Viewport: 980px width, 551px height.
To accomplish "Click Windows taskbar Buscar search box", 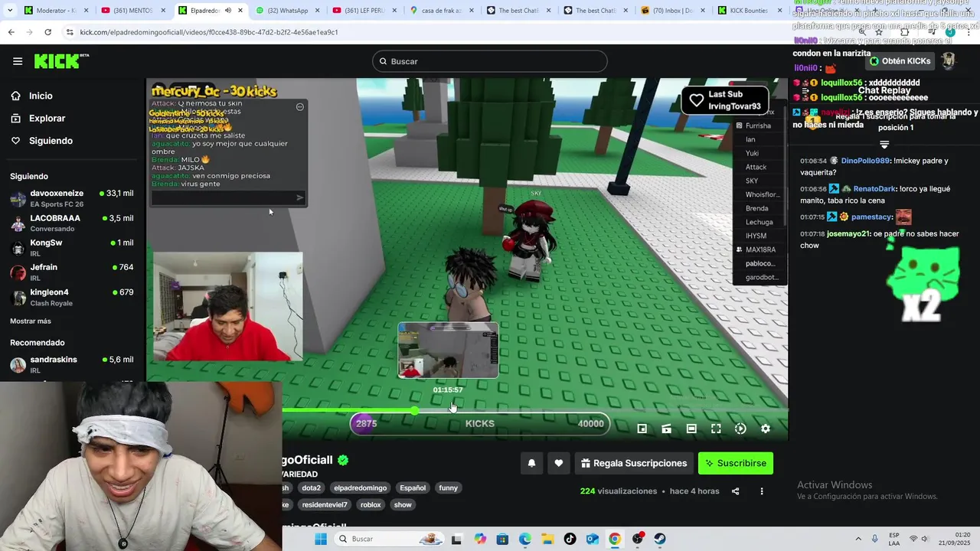I will coord(387,539).
